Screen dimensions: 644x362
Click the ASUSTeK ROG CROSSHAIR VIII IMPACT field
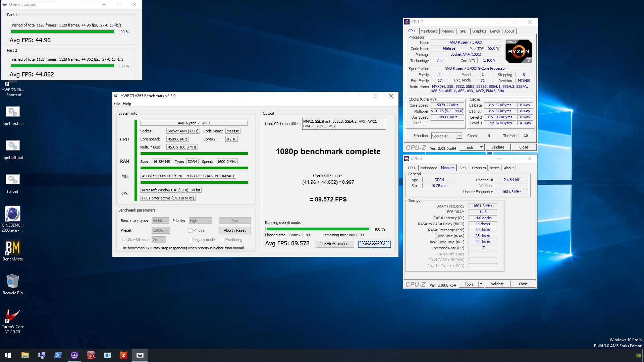coord(188,176)
